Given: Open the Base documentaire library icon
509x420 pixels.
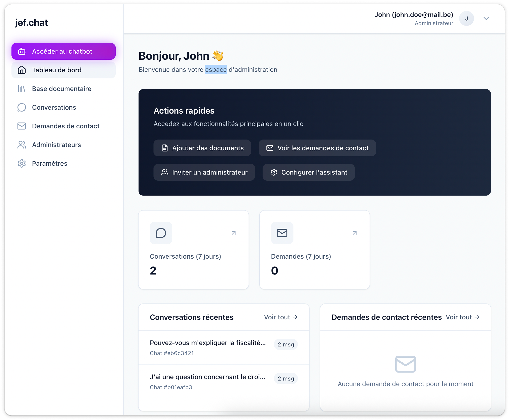Looking at the screenshot, I should click(22, 89).
